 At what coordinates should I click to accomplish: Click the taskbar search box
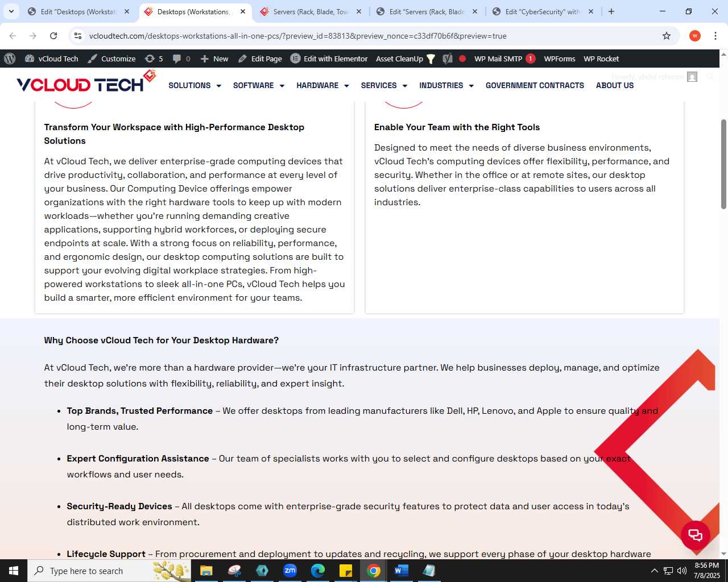(x=109, y=571)
